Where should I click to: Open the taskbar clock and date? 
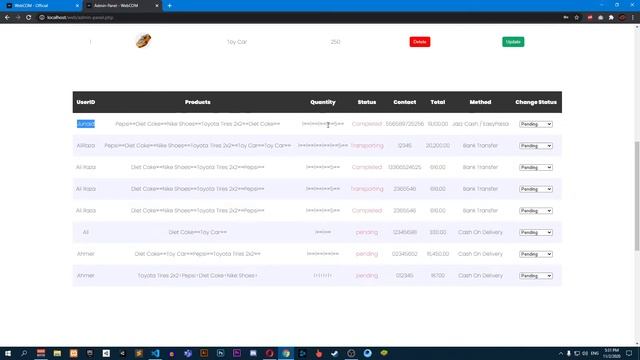coord(611,353)
